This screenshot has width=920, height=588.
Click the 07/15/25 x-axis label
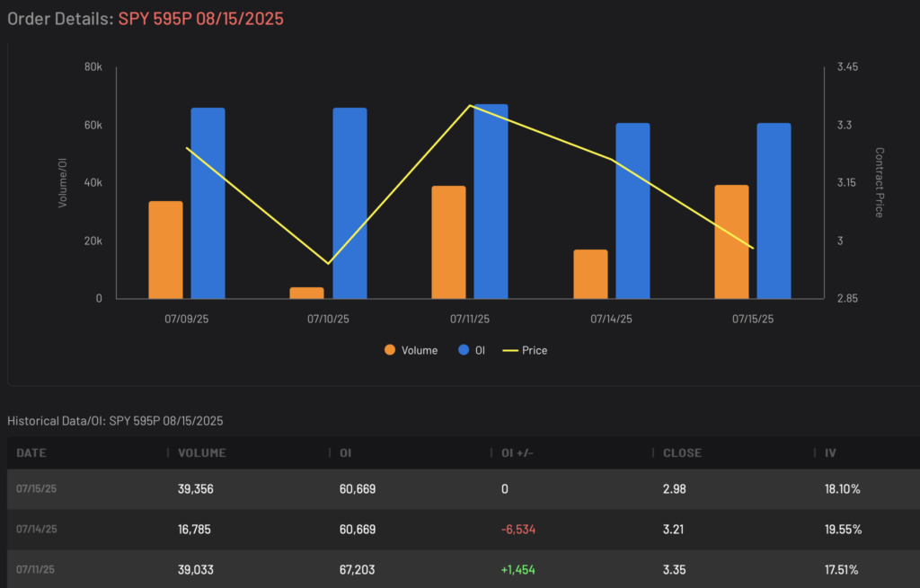point(753,319)
